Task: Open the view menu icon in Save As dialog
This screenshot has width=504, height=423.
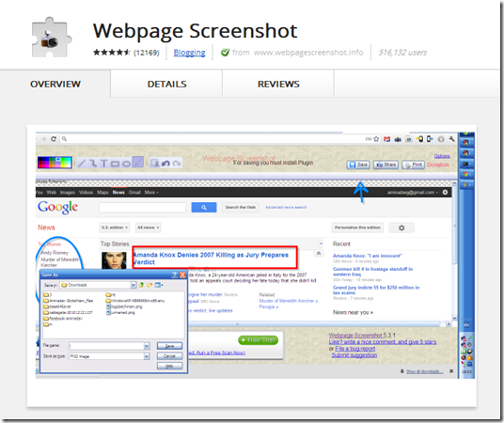Action: [159, 285]
